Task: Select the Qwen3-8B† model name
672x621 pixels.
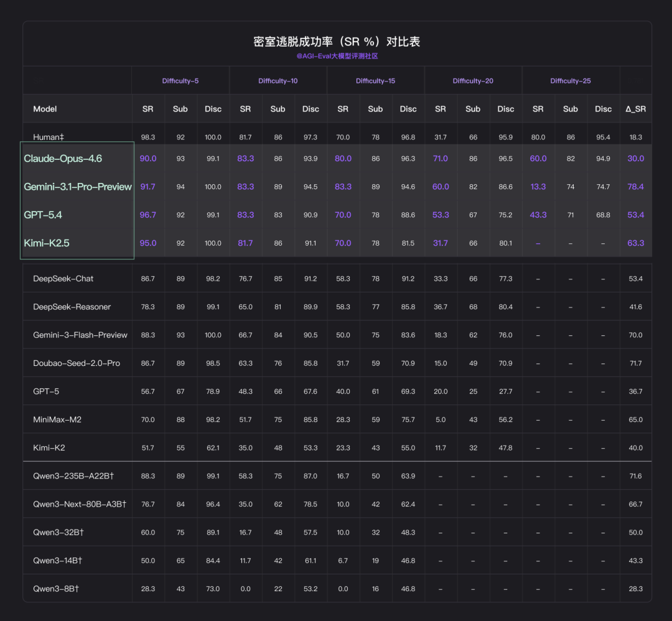Action: [56, 589]
